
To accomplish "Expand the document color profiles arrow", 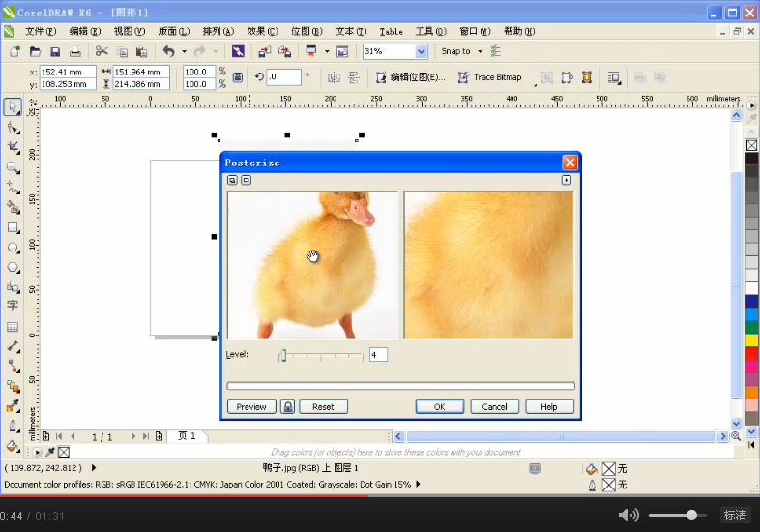I will coord(419,484).
